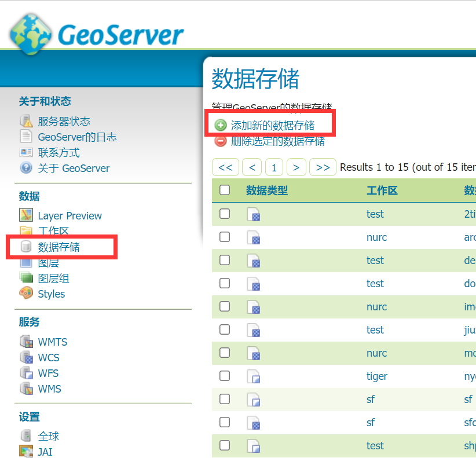Click the WMTS service icon
The width and height of the screenshot is (476, 458).
point(27,342)
